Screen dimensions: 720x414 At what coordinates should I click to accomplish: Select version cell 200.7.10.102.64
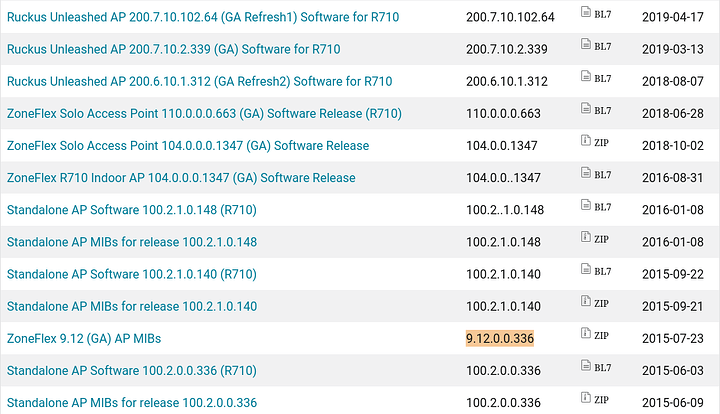pyautogui.click(x=510, y=17)
